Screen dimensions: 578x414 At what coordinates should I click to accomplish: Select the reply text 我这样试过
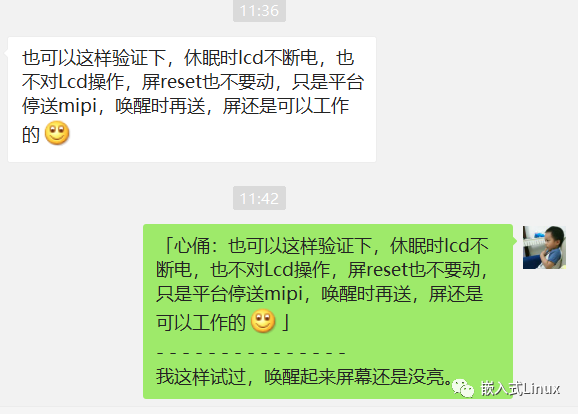(201, 376)
